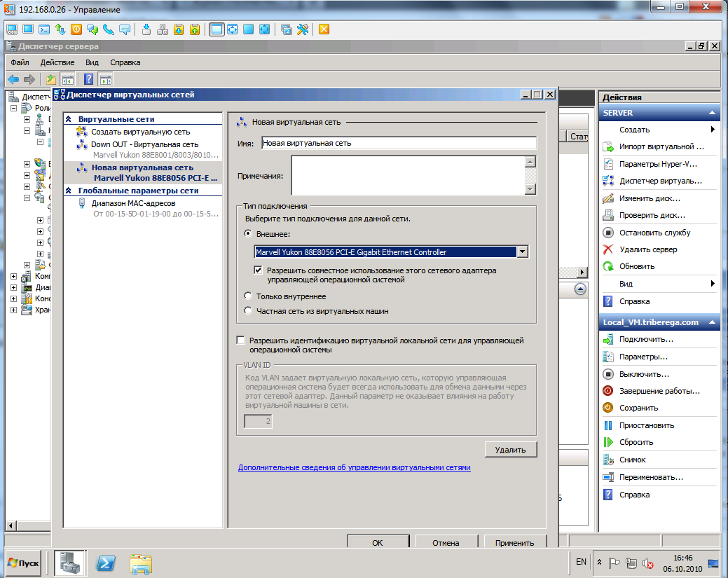Click into the Примечания notes box
This screenshot has height=578, width=728.
(x=408, y=175)
